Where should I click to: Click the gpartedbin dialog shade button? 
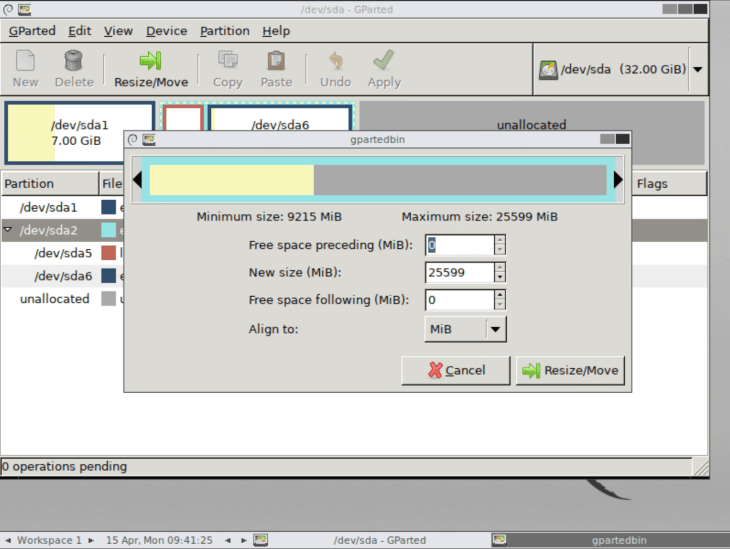[x=607, y=139]
